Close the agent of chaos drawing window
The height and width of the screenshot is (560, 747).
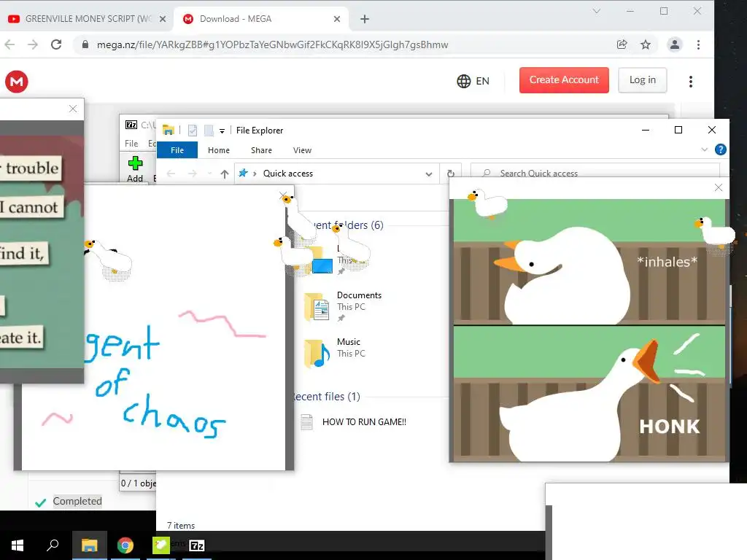[283, 195]
